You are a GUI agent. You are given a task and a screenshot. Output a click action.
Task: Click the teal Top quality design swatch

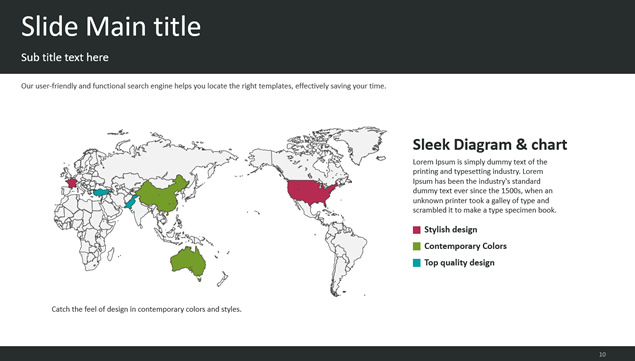(x=416, y=263)
